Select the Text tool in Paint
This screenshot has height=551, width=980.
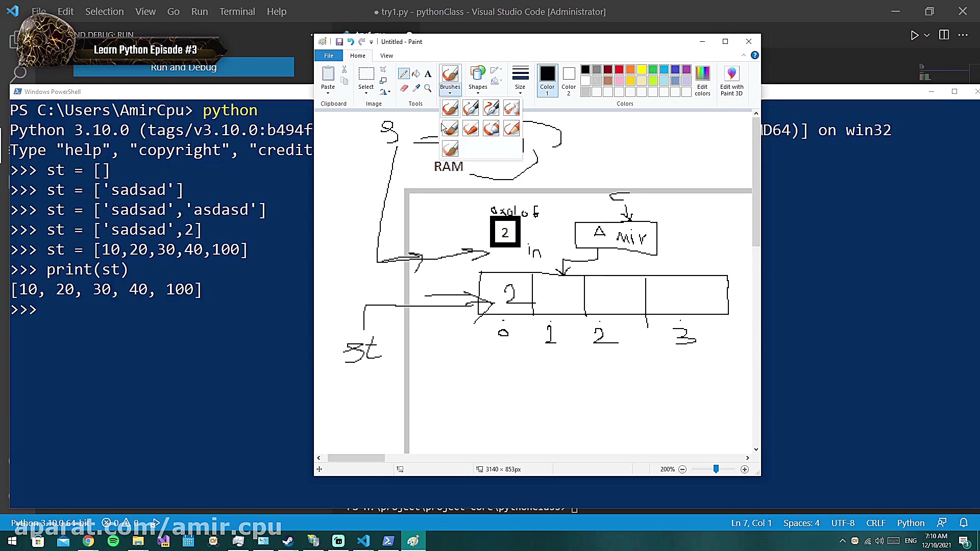[x=428, y=74]
